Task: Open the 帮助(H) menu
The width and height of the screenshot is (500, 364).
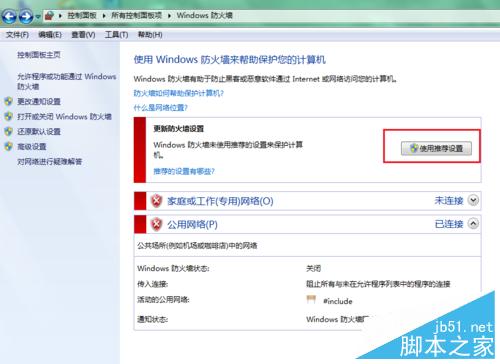Action: click(x=150, y=35)
